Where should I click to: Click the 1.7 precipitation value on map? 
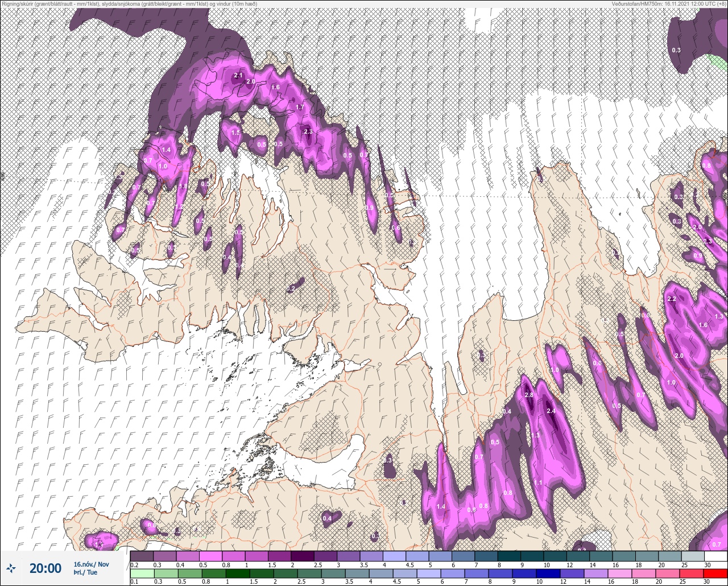pyautogui.click(x=300, y=107)
